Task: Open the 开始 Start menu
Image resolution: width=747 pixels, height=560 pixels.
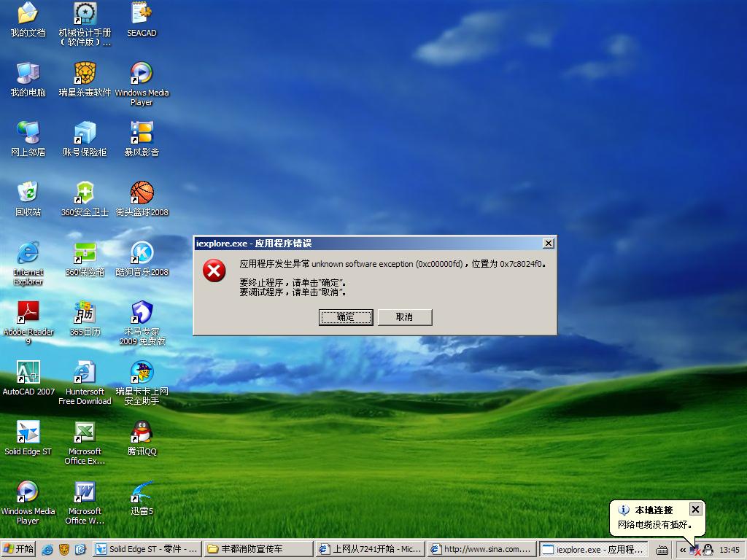Action: [20, 549]
